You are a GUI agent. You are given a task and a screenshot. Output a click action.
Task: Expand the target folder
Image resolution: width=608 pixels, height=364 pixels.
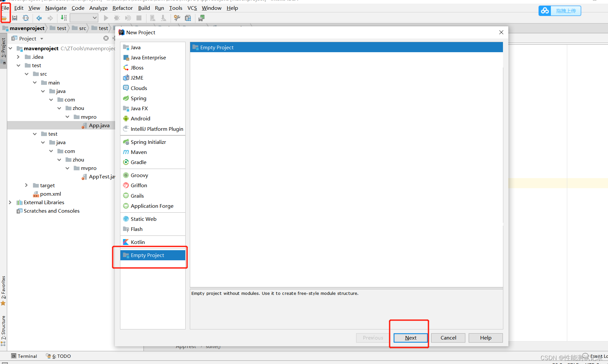26,185
